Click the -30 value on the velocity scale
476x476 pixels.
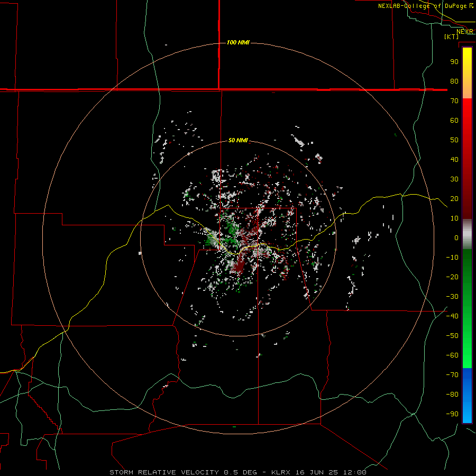click(x=452, y=297)
